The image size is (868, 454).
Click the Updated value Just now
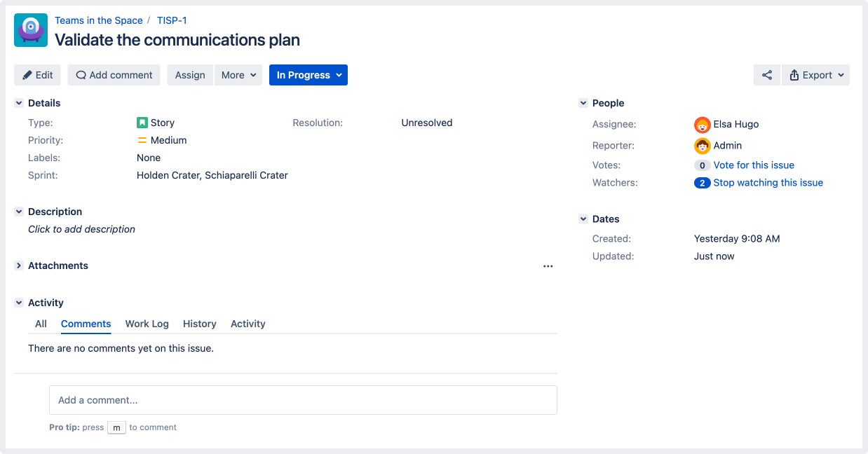(714, 256)
